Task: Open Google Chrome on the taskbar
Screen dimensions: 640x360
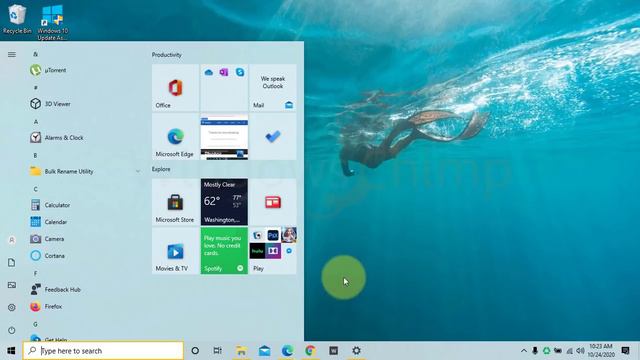Action: point(310,351)
